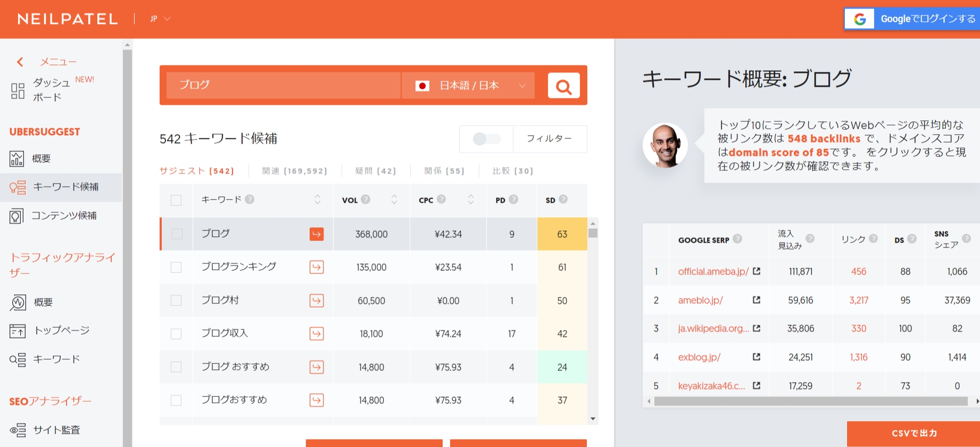Image resolution: width=980 pixels, height=447 pixels.
Task: Click the SERP table horizontal scrollbar
Action: (811, 401)
